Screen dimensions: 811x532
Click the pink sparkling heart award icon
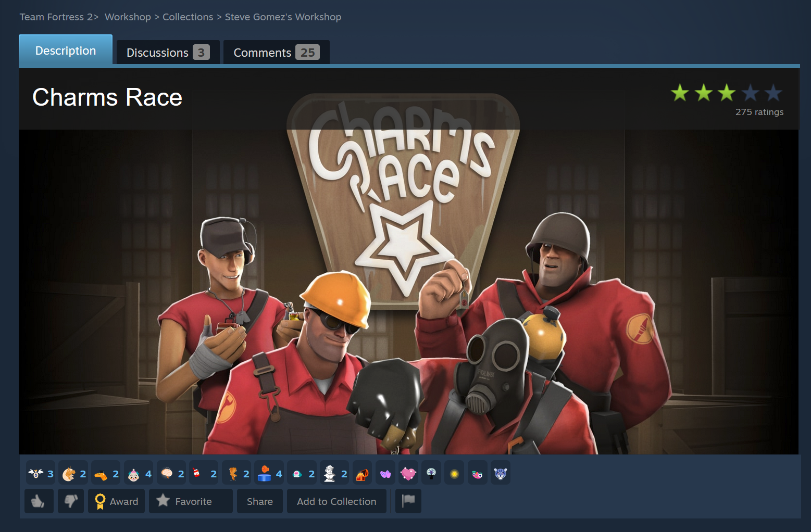[408, 473]
